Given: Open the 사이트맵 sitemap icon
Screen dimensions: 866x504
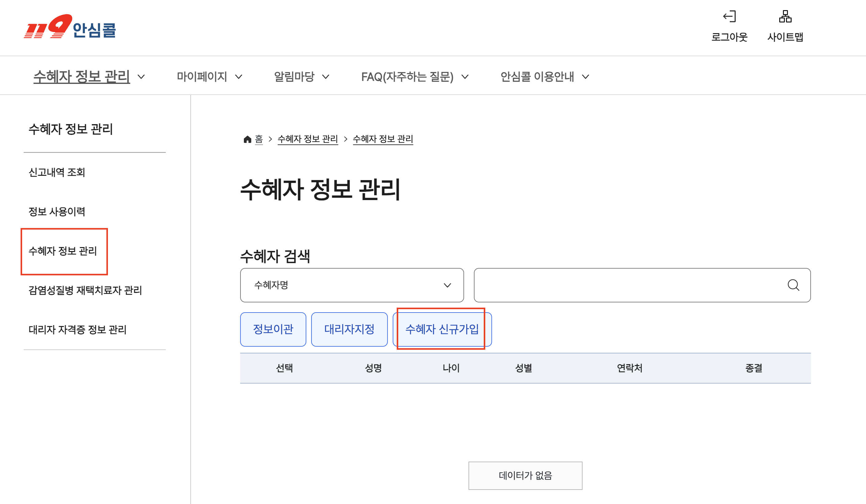Looking at the screenshot, I should pos(785,17).
